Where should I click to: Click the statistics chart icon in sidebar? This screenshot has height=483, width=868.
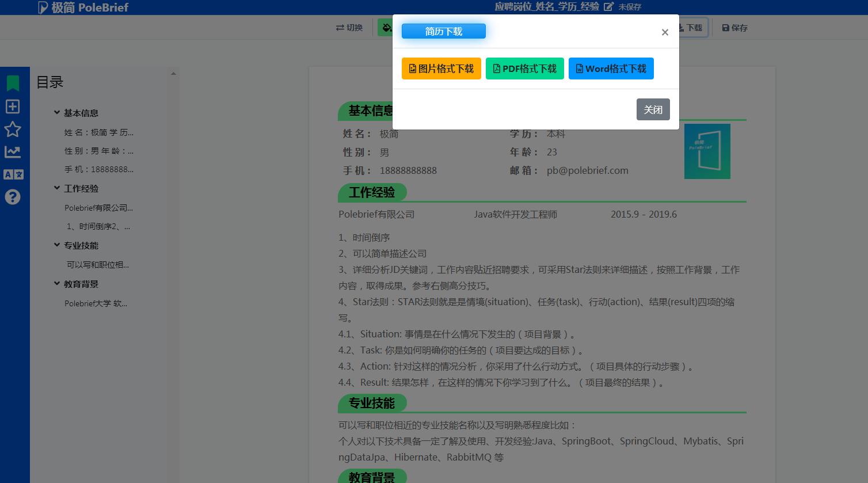[x=13, y=152]
